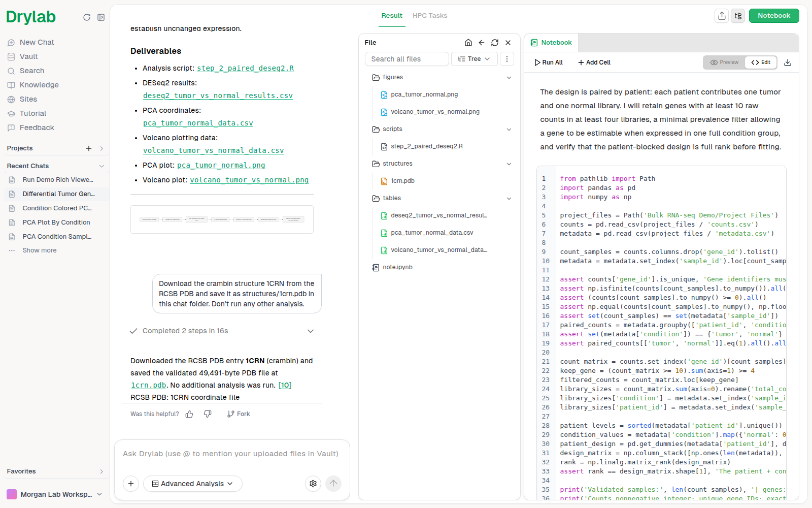Download the notebook with the download icon
812x508 pixels.
tap(788, 62)
